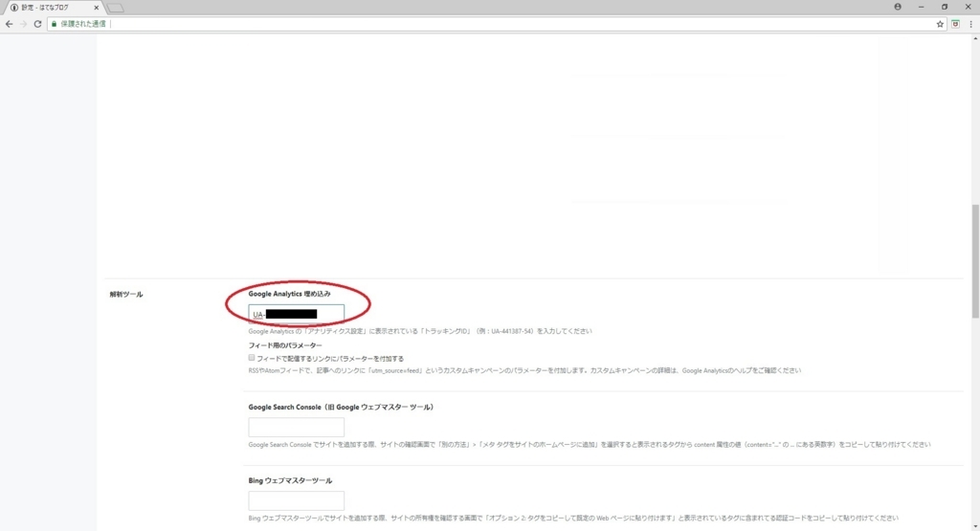
Task: Click the scrollbar down arrow
Action: pyautogui.click(x=975, y=526)
